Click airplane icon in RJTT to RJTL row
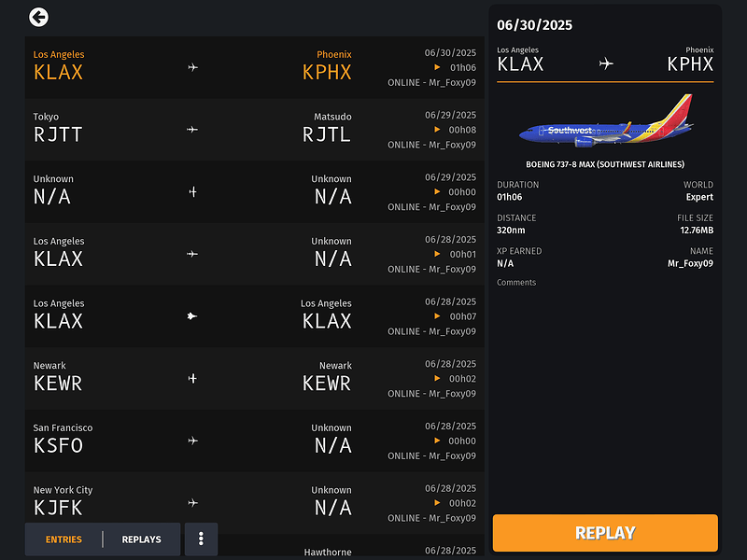This screenshot has height=560, width=747. click(192, 130)
